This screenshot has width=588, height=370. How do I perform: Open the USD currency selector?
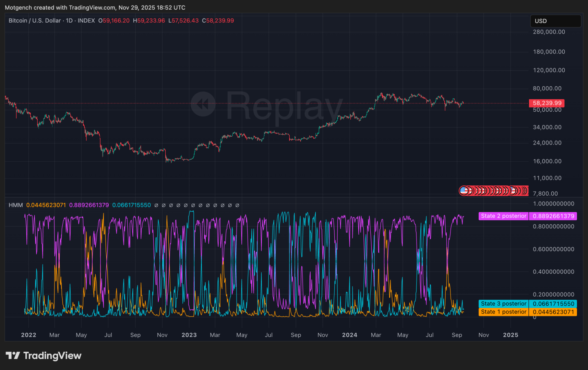pos(555,21)
